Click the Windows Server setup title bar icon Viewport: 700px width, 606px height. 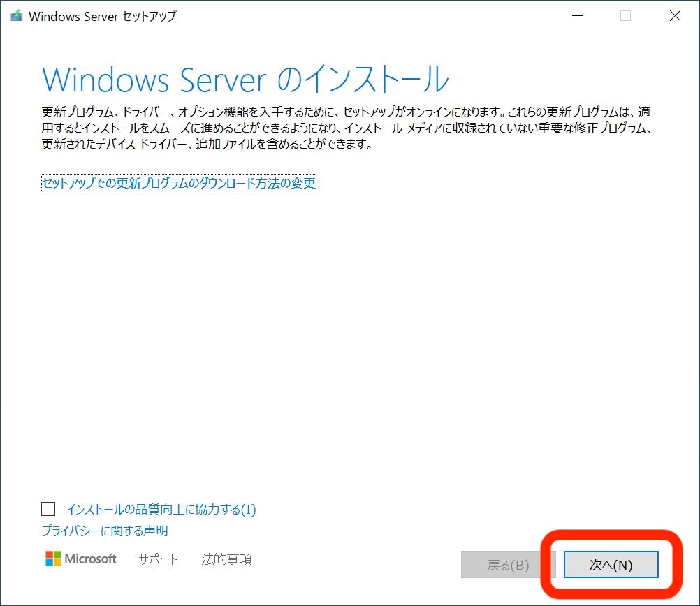click(x=16, y=16)
